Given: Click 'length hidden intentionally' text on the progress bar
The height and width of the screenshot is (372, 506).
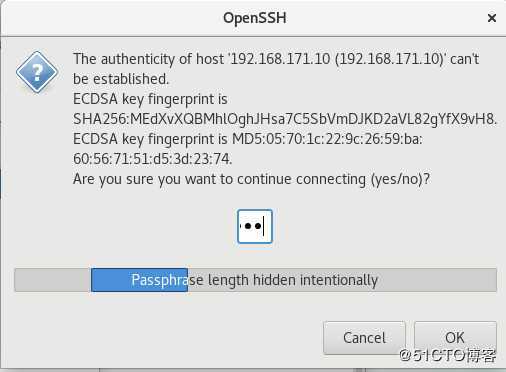Looking at the screenshot, I should 293,280.
